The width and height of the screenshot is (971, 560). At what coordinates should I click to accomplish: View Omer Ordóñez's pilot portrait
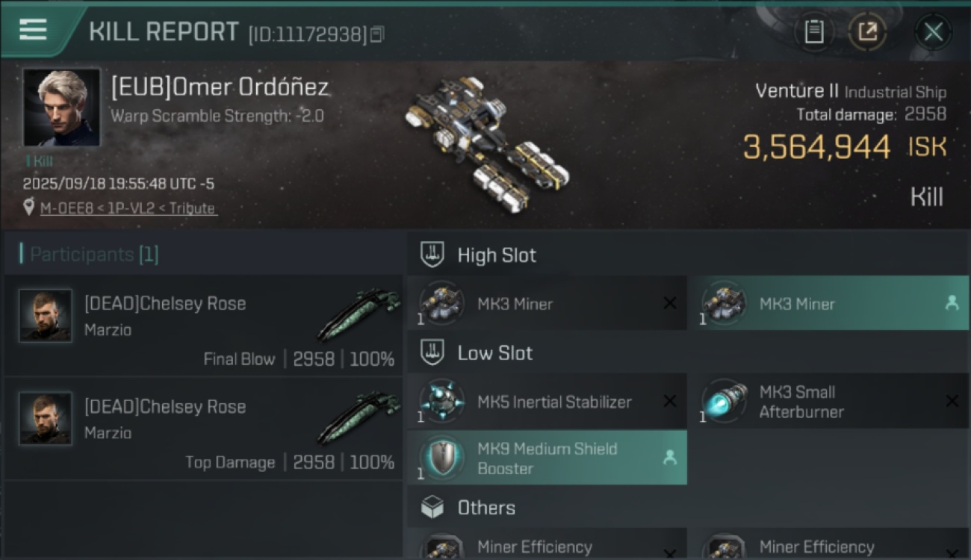click(x=61, y=108)
